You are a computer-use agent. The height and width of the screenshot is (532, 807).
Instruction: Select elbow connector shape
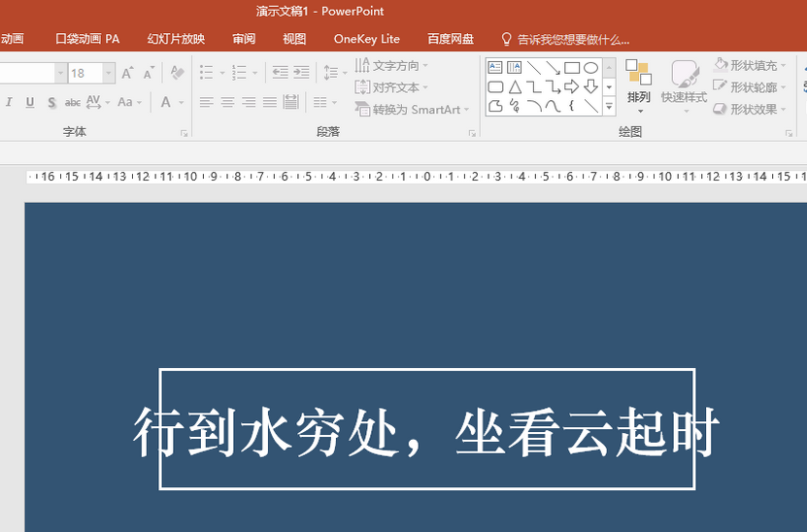534,87
